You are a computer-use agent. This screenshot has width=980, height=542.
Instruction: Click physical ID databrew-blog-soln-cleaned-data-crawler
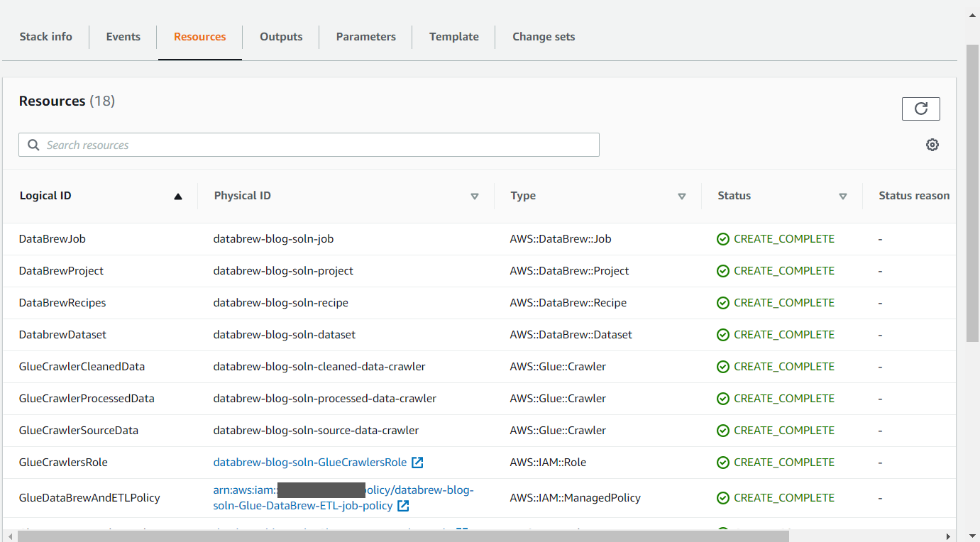319,367
